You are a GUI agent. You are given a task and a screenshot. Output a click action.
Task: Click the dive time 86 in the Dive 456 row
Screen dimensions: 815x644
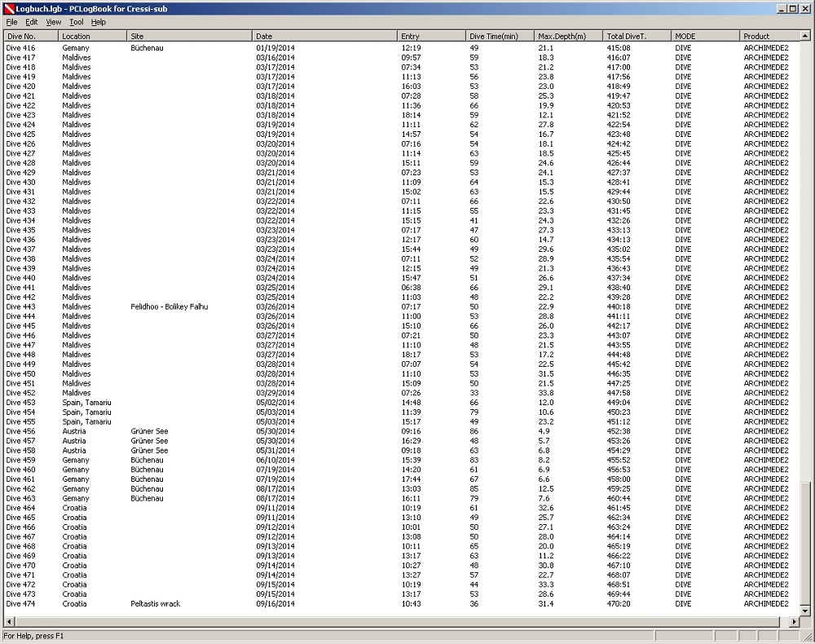tap(474, 431)
